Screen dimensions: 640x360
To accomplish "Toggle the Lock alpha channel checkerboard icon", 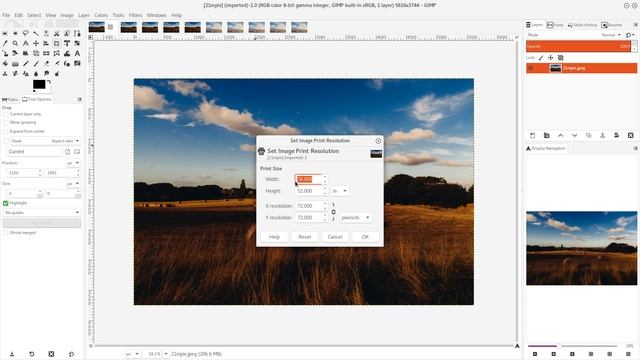I will pos(561,58).
